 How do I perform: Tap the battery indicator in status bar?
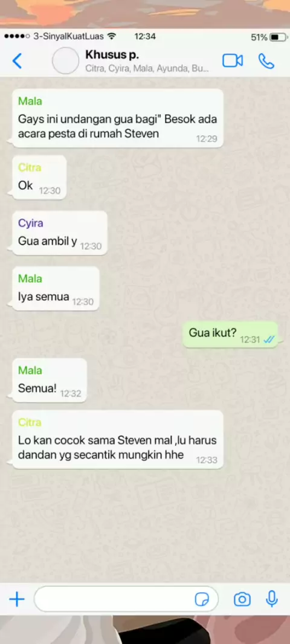(x=279, y=37)
